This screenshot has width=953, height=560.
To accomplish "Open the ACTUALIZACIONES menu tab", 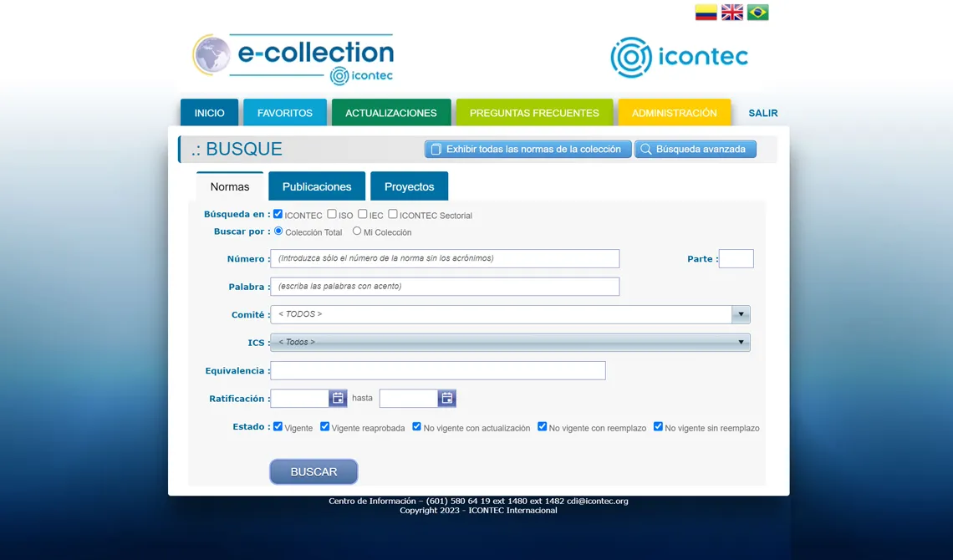I will click(x=390, y=113).
